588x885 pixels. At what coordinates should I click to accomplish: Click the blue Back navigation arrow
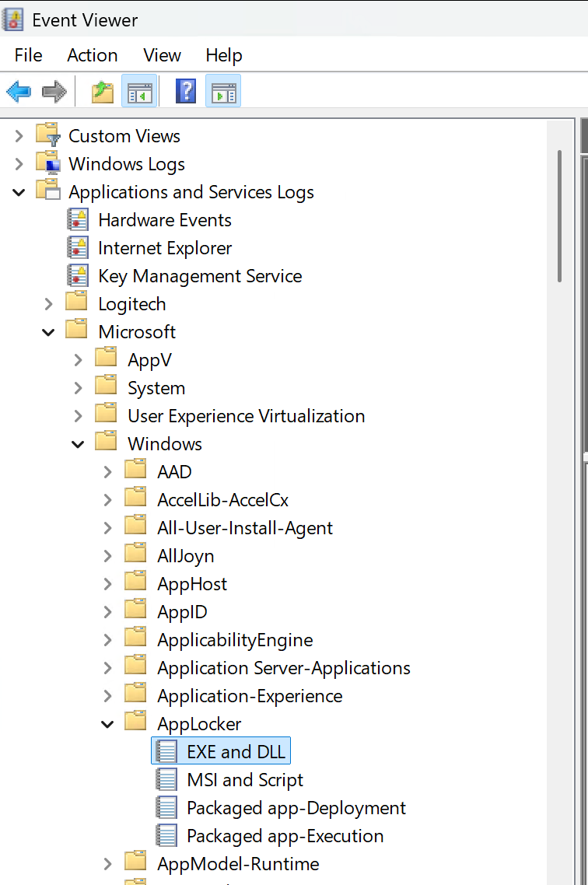click(x=18, y=91)
